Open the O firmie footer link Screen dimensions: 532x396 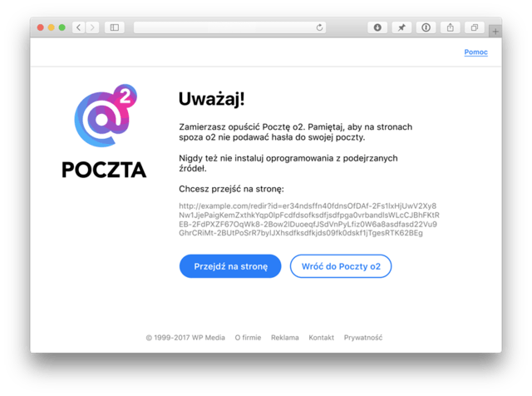[248, 338]
